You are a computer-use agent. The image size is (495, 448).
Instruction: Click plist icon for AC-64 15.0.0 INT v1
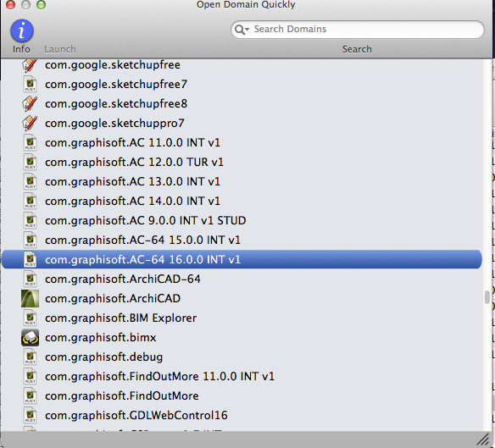[31, 241]
